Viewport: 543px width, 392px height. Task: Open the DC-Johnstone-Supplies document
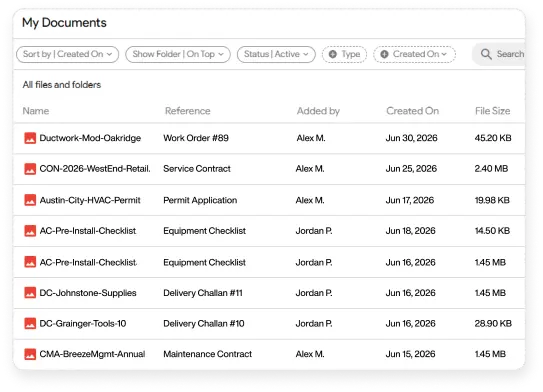(x=88, y=293)
